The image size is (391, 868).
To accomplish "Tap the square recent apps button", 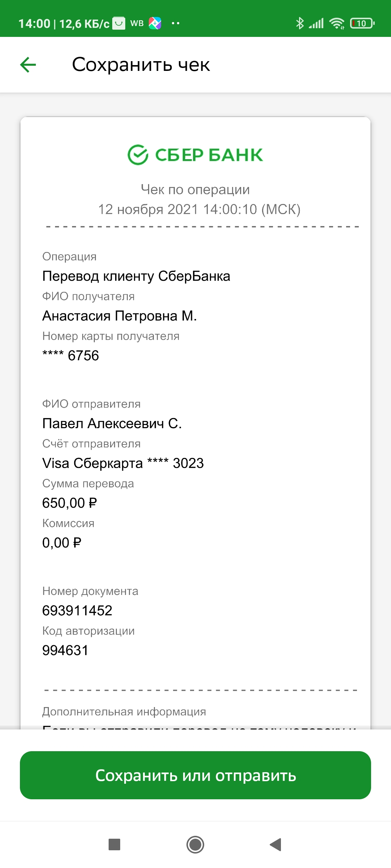I will [x=114, y=845].
